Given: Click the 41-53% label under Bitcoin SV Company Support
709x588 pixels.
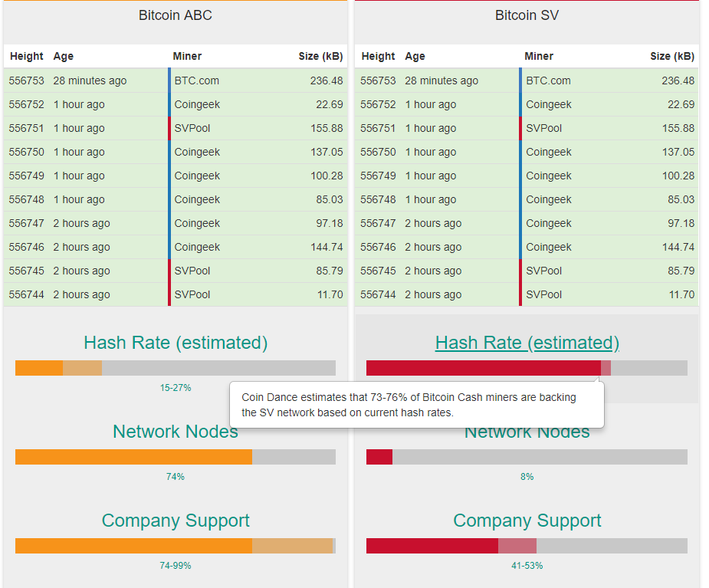Looking at the screenshot, I should point(527,566).
